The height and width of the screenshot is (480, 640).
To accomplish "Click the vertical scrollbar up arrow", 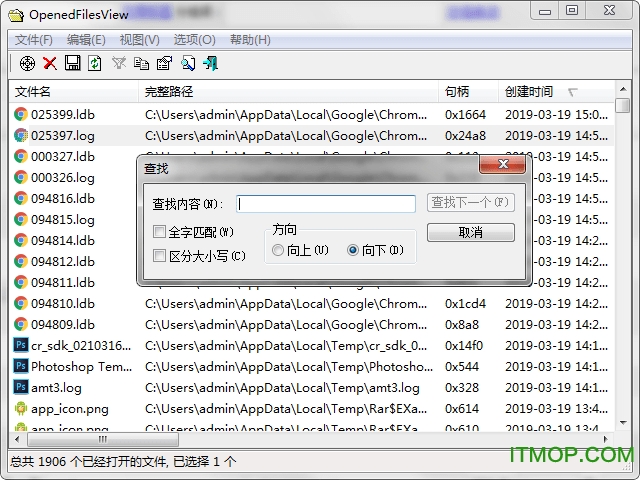I will pos(623,89).
